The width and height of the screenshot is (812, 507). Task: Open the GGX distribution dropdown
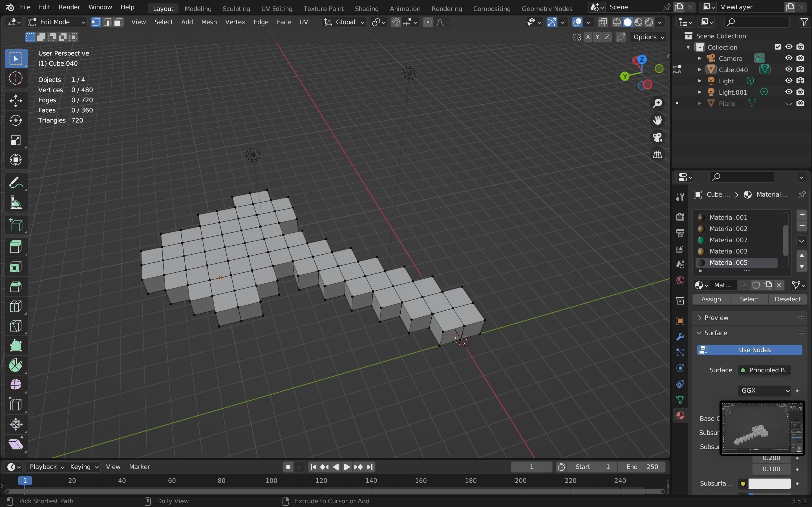coord(764,390)
